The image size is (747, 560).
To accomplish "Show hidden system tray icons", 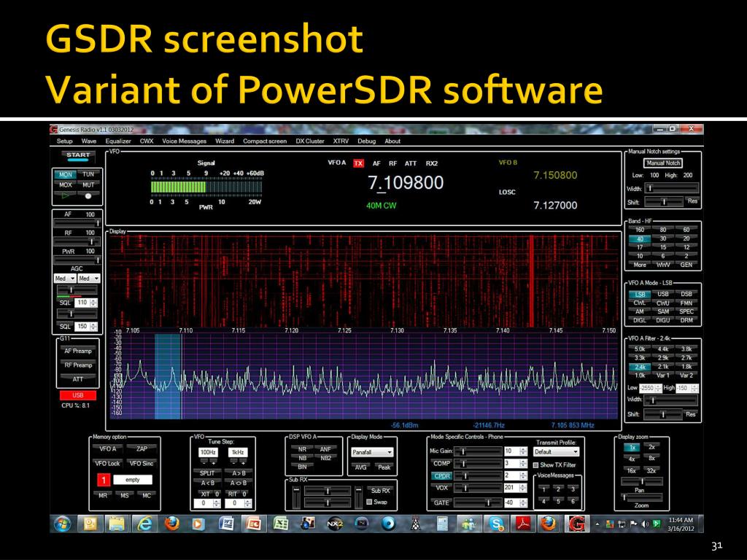I will (597, 524).
